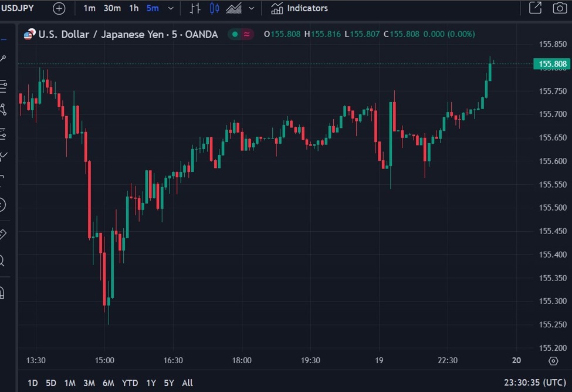Toggle the pink approximate-data indicator badge
The image size is (572, 392).
(247, 34)
